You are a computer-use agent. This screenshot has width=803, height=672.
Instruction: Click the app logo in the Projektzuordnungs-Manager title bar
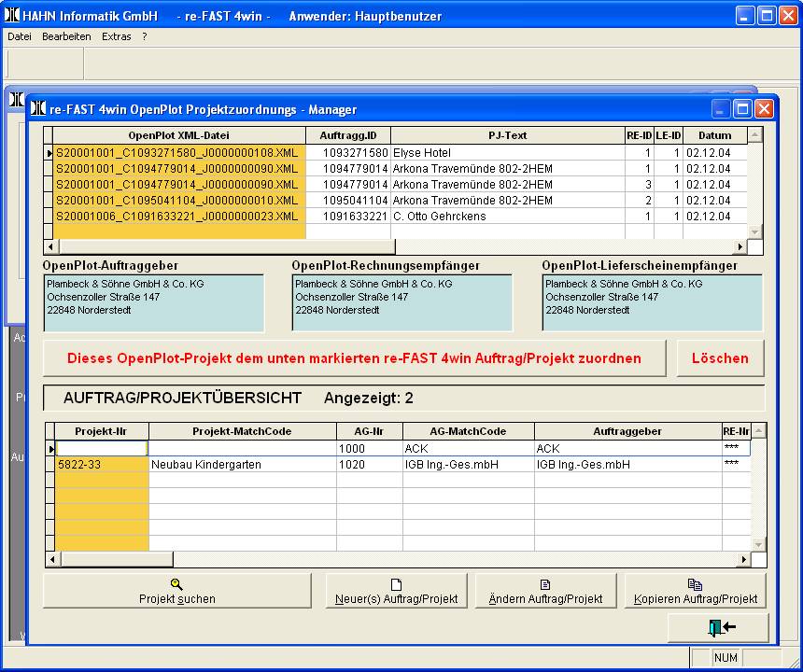point(38,108)
